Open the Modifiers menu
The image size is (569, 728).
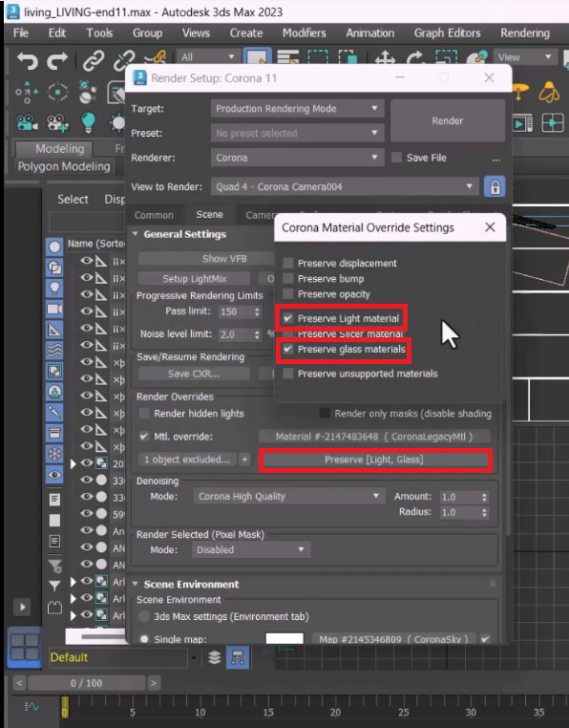[x=304, y=33]
